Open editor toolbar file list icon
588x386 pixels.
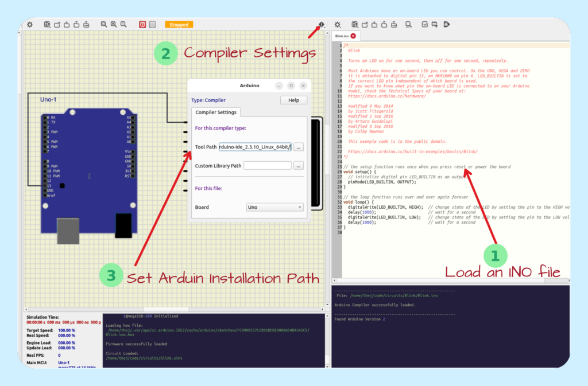tap(355, 25)
